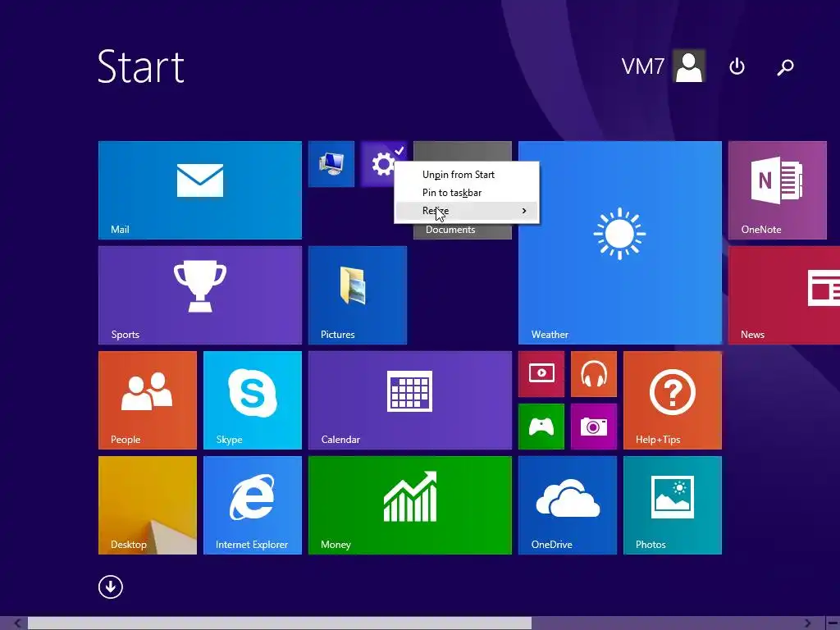This screenshot has width=840, height=630.
Task: Click the VM7 account name
Action: tap(643, 66)
